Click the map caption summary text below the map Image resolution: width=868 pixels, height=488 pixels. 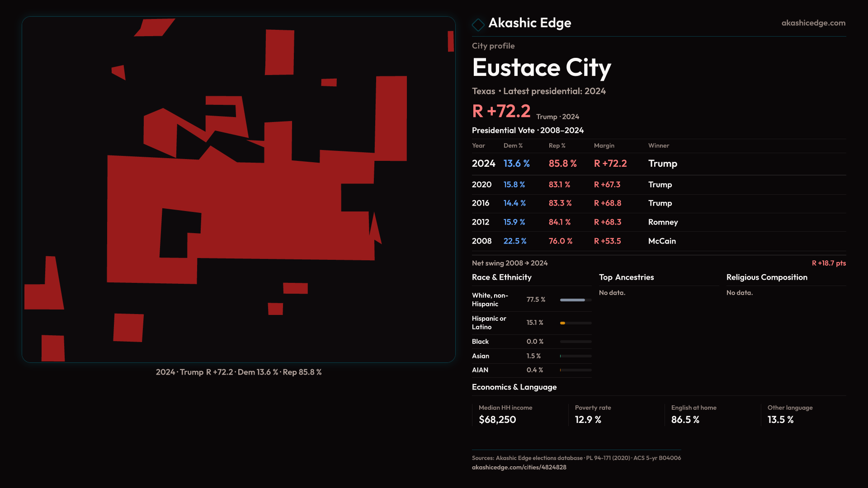click(x=238, y=372)
